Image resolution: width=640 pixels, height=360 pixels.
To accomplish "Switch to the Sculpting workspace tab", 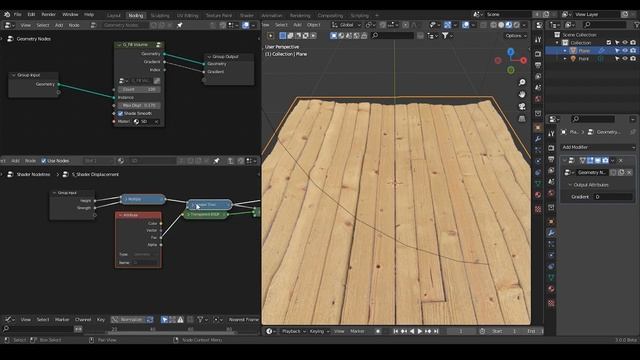I will click(x=160, y=15).
